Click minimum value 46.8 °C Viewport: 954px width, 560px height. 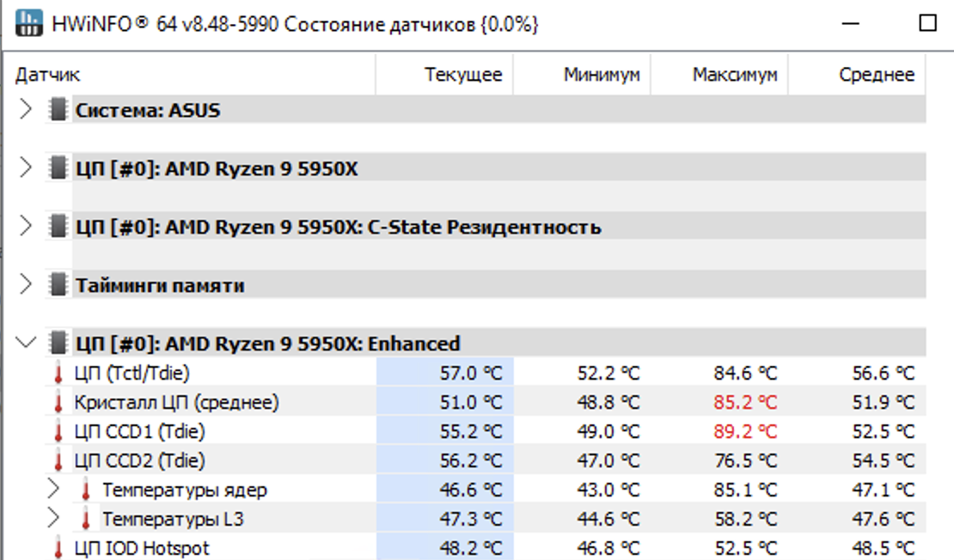[x=608, y=548]
